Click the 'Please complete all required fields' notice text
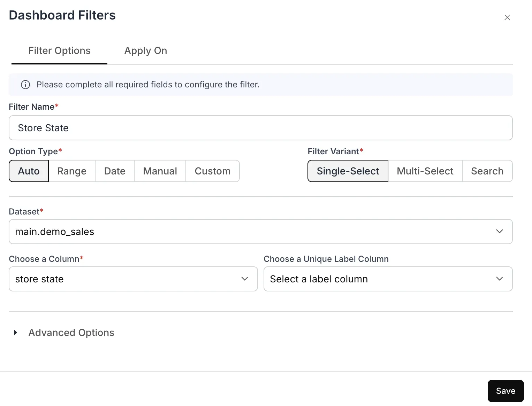The height and width of the screenshot is (406, 532). coord(148,85)
